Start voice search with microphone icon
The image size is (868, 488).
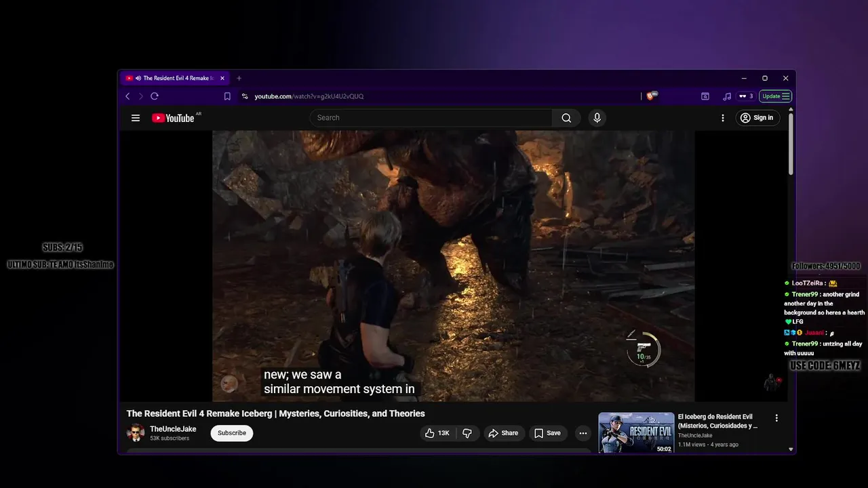tap(597, 118)
